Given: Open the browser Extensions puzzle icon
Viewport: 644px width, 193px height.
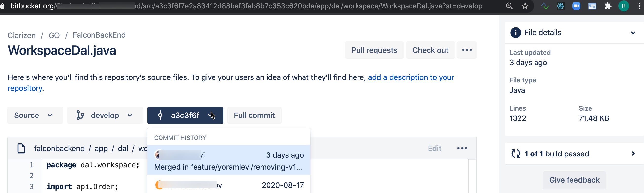Looking at the screenshot, I should 608,6.
